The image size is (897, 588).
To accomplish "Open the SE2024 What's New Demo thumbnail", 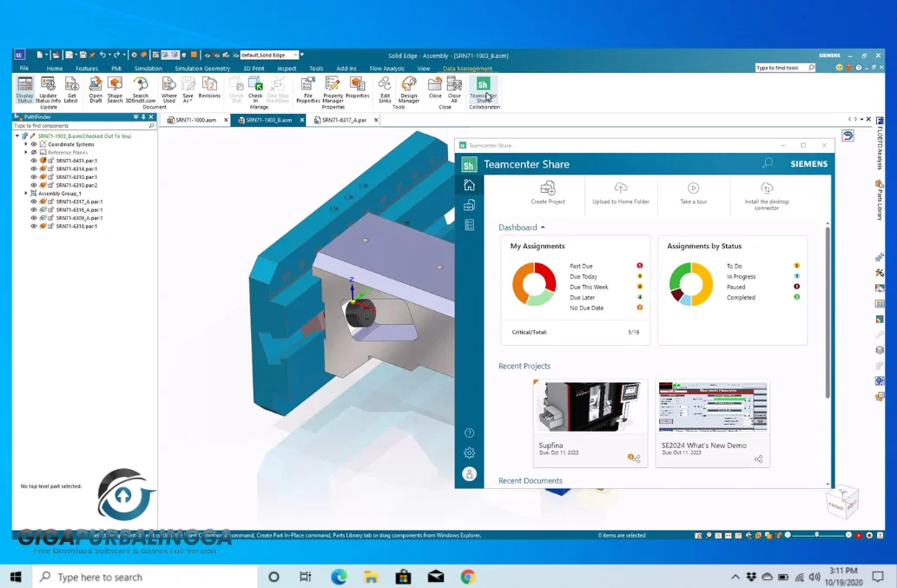I will 713,406.
